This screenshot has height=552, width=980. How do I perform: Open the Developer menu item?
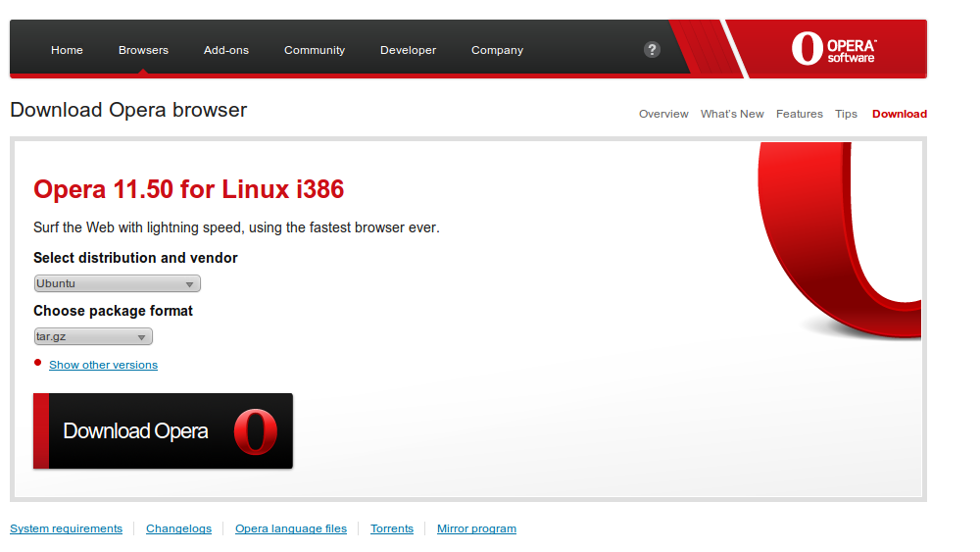click(x=408, y=50)
